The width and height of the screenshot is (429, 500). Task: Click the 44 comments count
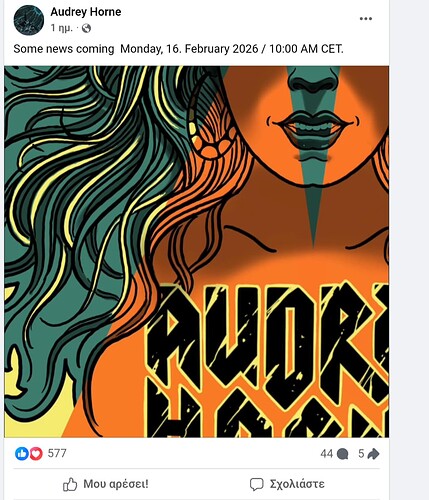tap(327, 454)
